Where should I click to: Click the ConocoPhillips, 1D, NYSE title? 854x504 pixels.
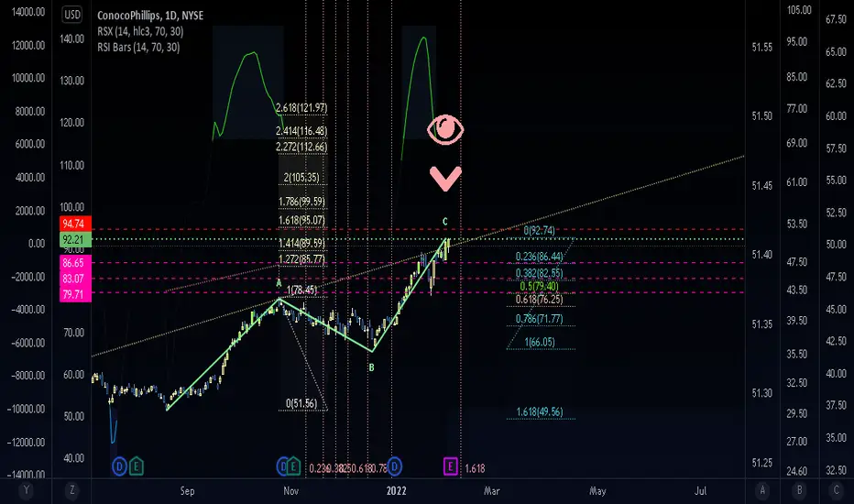pyautogui.click(x=150, y=16)
